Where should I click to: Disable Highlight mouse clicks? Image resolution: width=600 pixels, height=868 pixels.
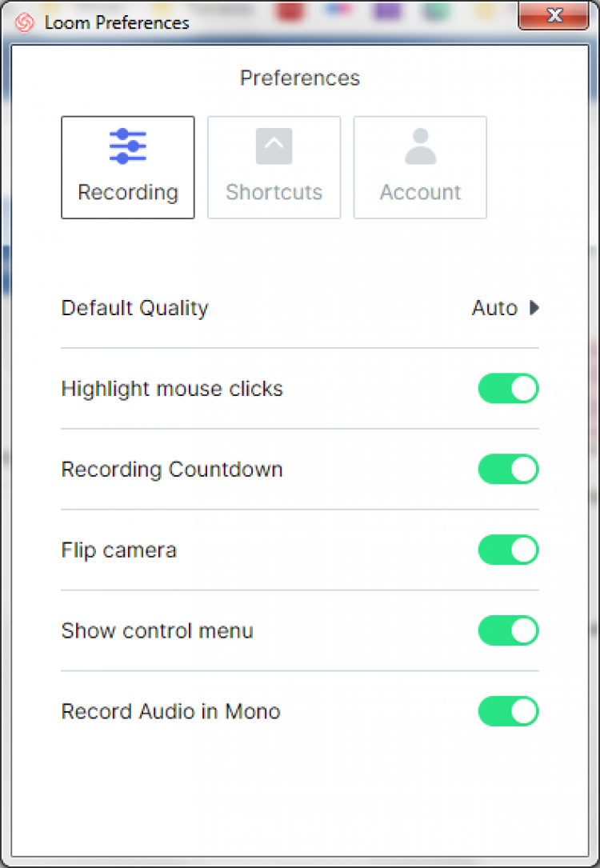tap(508, 389)
